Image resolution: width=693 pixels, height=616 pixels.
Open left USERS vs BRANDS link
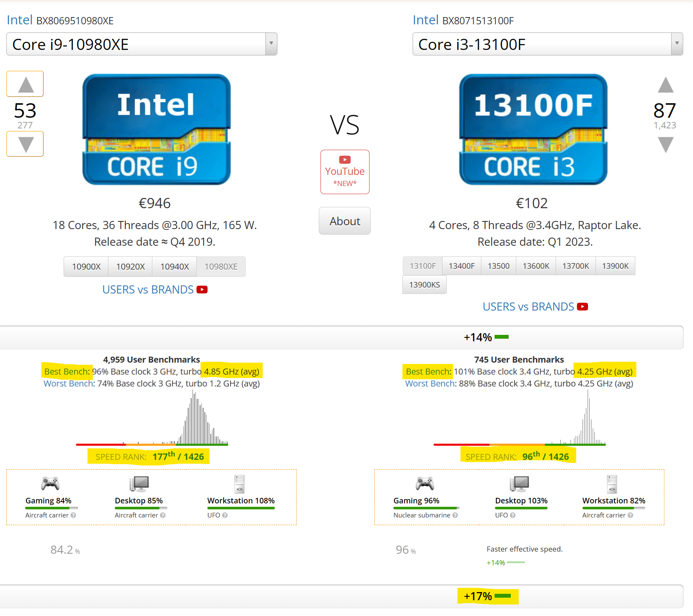[x=148, y=290]
